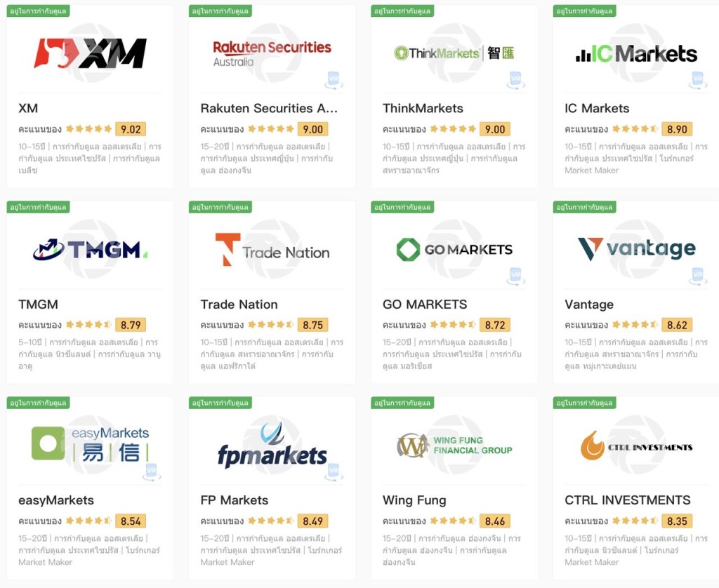Click the VR icon on ThinkMarkets card

pos(515,80)
